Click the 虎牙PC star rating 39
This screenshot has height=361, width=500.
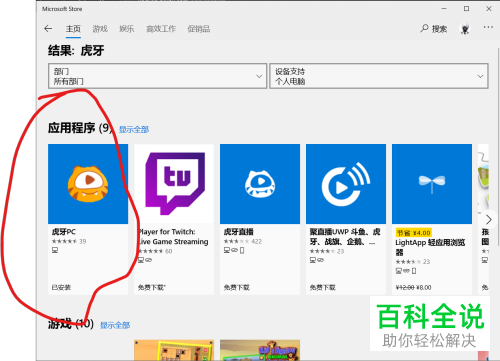point(69,241)
